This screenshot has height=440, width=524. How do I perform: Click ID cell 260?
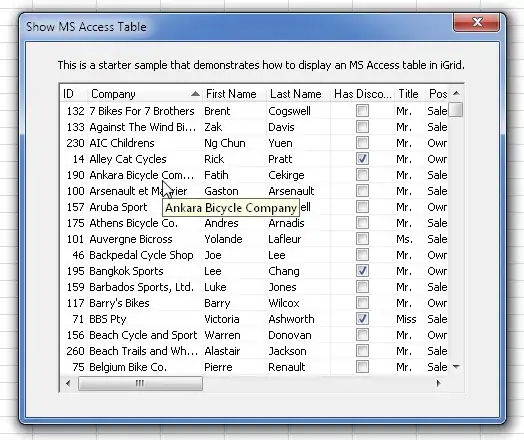click(76, 351)
